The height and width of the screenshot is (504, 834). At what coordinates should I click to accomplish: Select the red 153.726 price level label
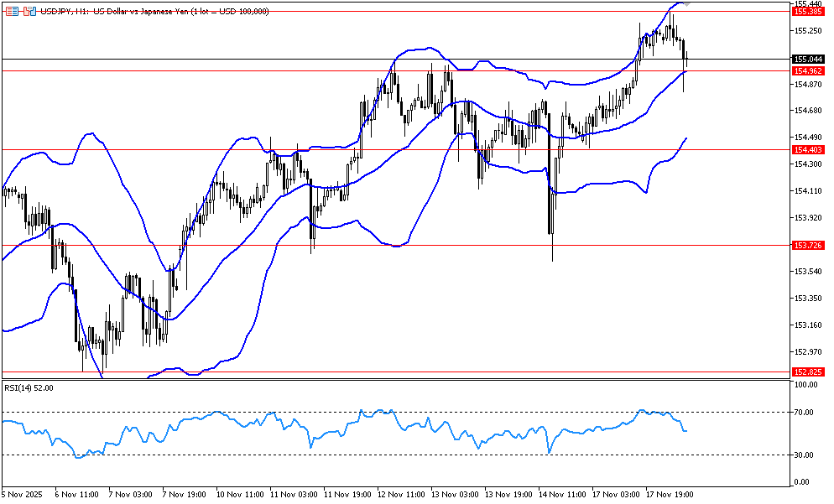(x=806, y=245)
